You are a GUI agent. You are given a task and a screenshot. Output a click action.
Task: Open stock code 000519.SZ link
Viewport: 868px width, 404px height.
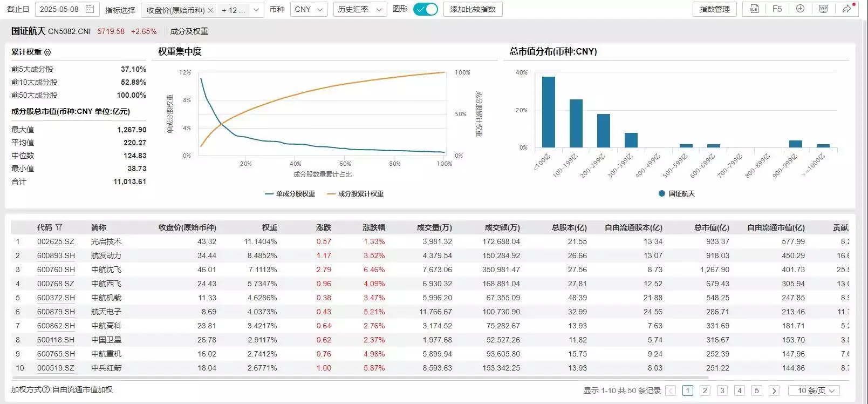pos(56,368)
